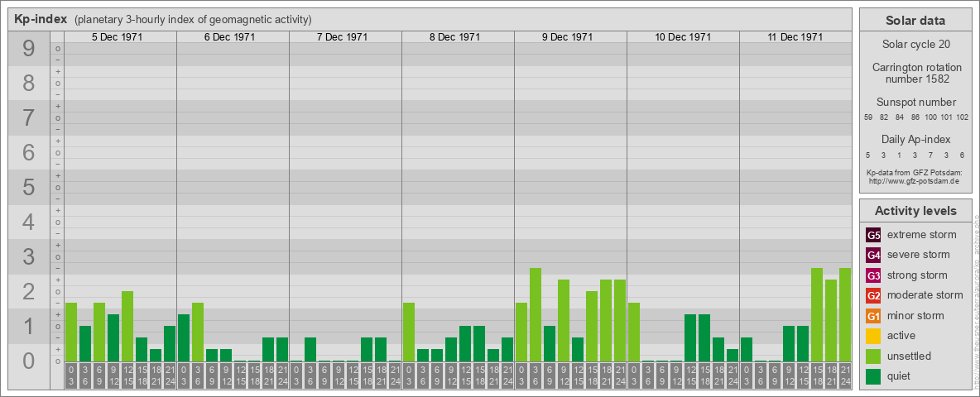980x397 pixels.
Task: Click the 6 9 time slot under 11 Dec
Action: click(774, 376)
